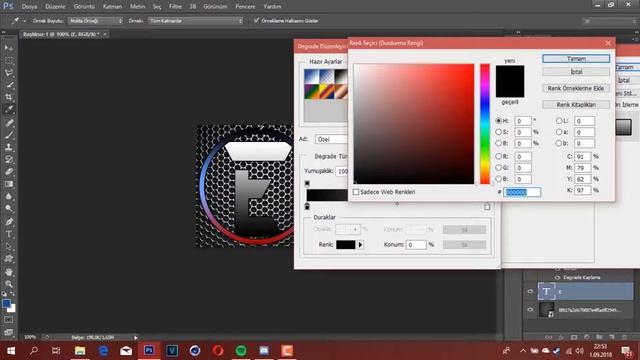This screenshot has height=360, width=640.
Task: Select the Blur tool
Action: click(9, 196)
